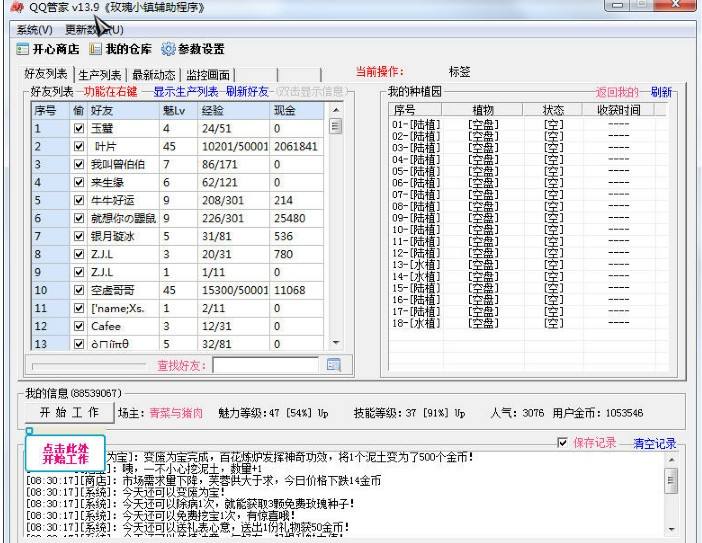Switch to the 监控画面 tab
This screenshot has width=702, height=543.
210,74
